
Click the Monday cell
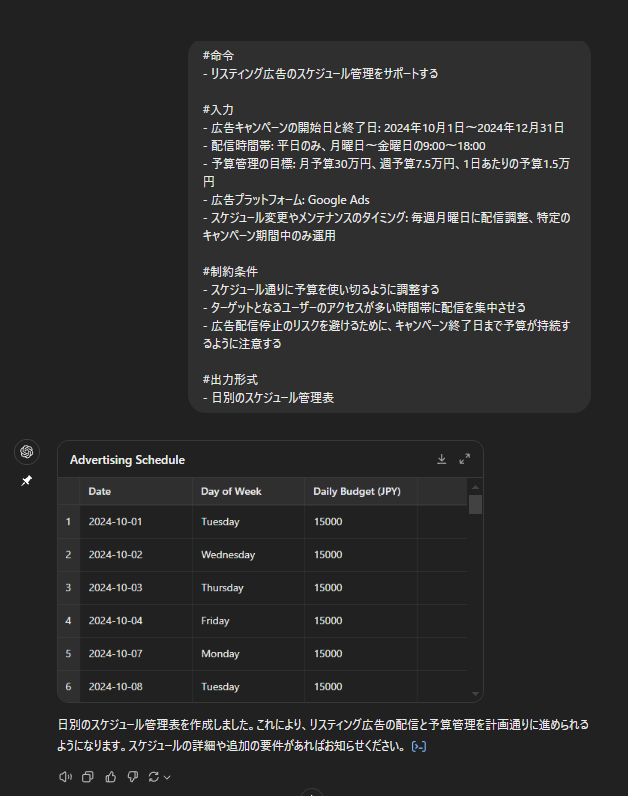pos(248,654)
